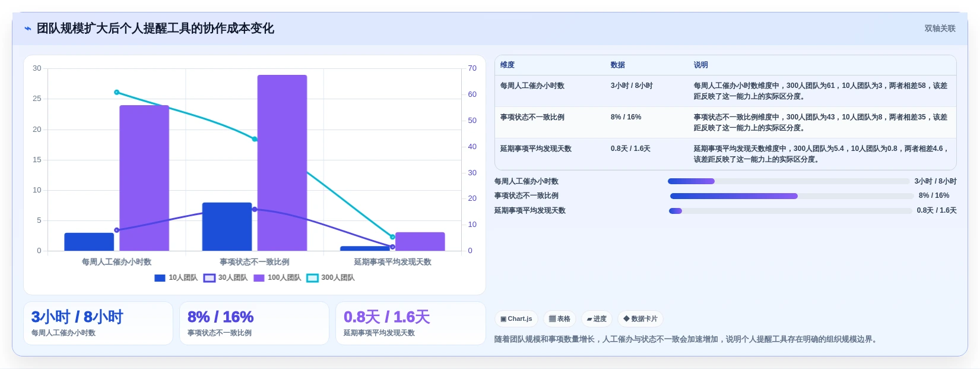Click the 表格 tag chip
980x369 pixels.
click(559, 319)
